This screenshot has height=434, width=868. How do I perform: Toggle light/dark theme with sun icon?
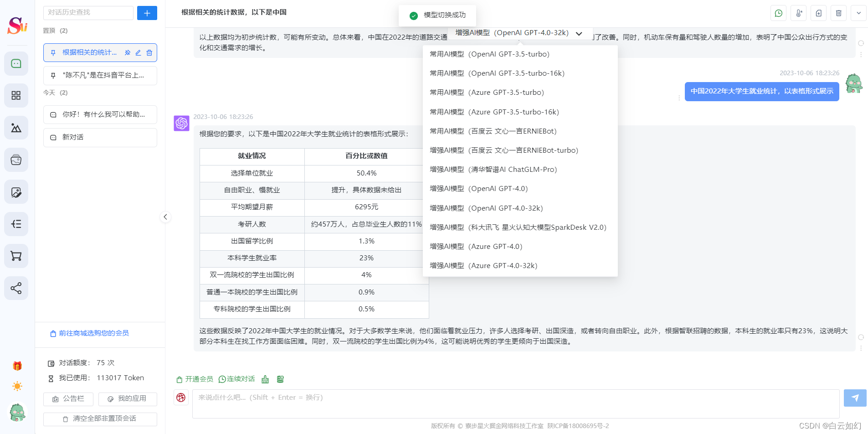point(17,386)
